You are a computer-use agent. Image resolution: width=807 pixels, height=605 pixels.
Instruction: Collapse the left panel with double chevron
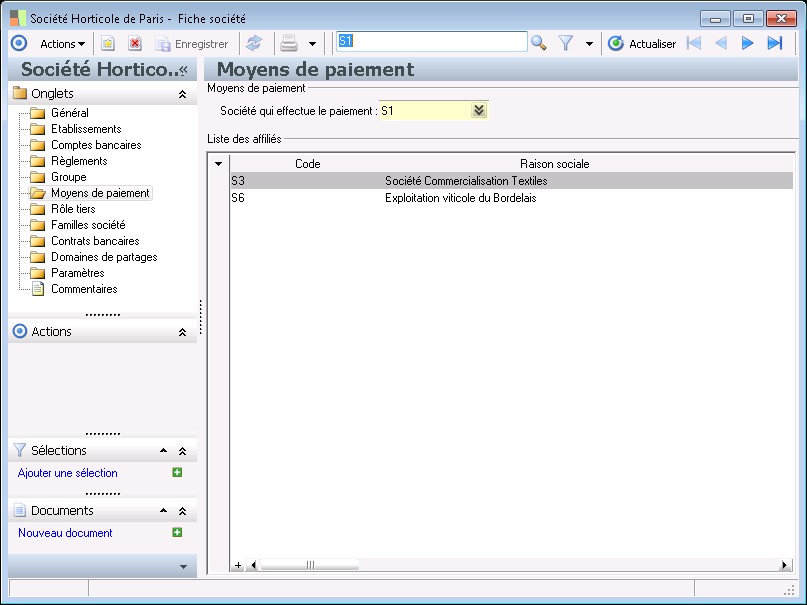pyautogui.click(x=184, y=69)
